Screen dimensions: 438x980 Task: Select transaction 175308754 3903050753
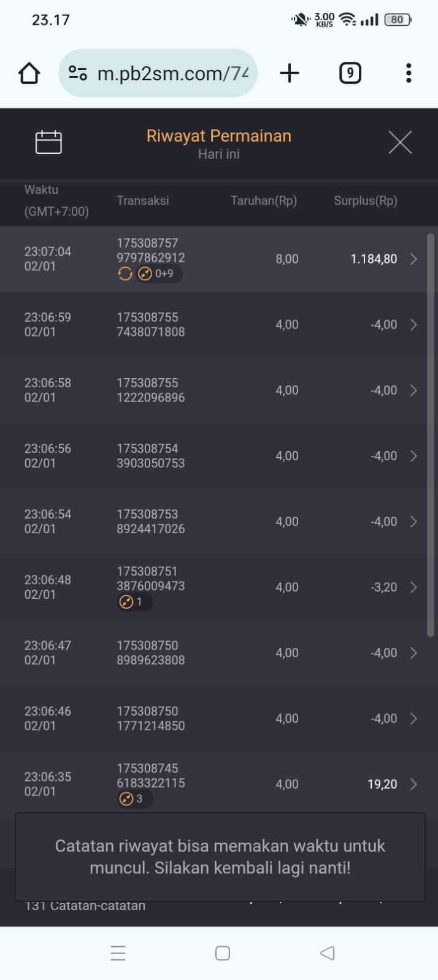tap(150, 456)
